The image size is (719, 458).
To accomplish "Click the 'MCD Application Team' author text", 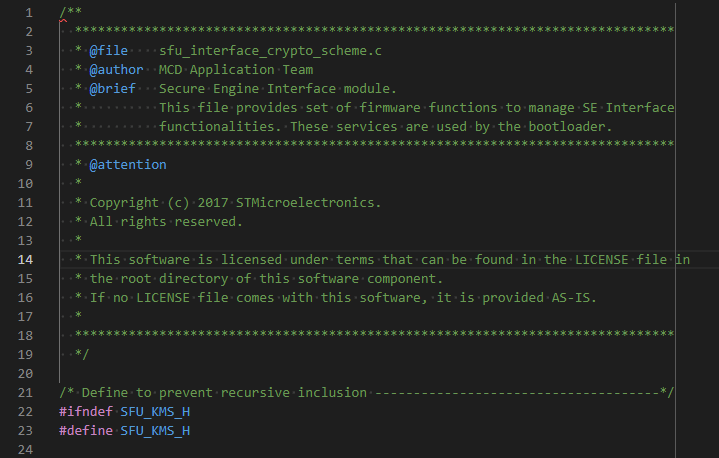I will click(x=236, y=69).
